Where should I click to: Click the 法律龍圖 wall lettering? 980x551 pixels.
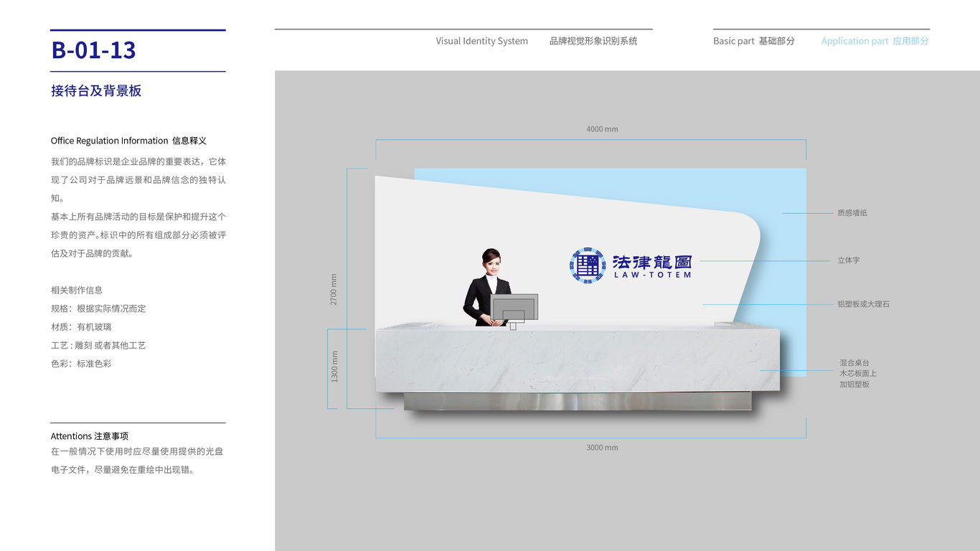click(652, 260)
